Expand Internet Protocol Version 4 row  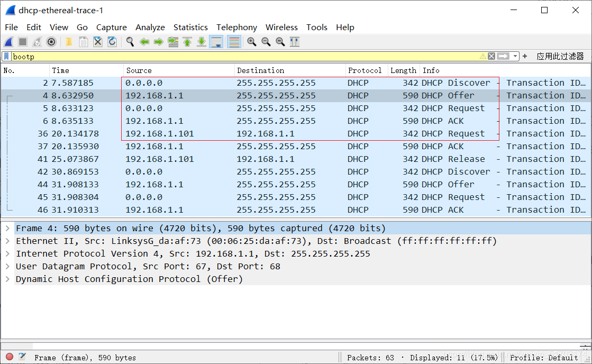point(7,254)
